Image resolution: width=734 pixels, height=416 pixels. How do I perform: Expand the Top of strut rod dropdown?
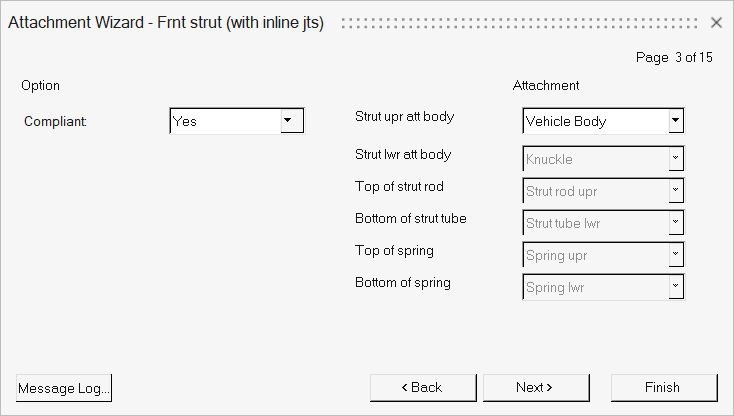click(676, 191)
